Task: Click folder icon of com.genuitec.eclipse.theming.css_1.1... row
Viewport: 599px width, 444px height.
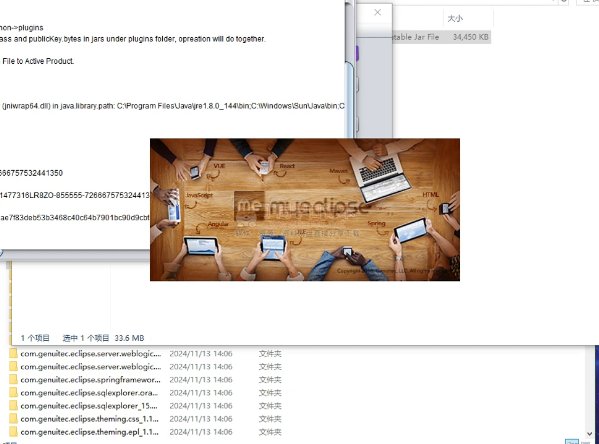Action: tap(13, 418)
